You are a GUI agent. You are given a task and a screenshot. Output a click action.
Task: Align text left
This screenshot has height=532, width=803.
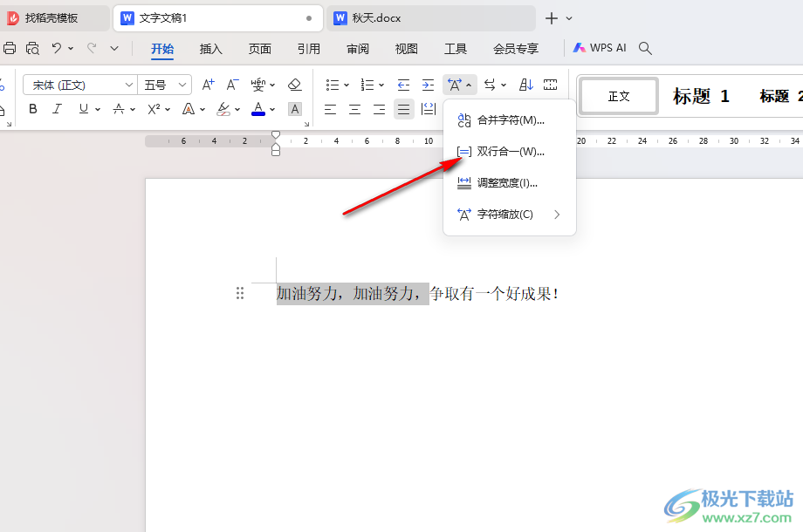[330, 109]
